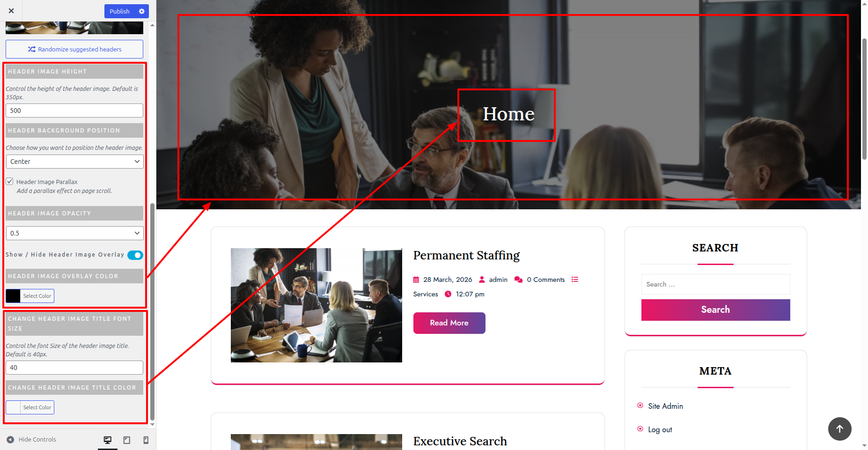Switch to tablet preview device icon
This screenshot has width=868, height=450.
(127, 440)
